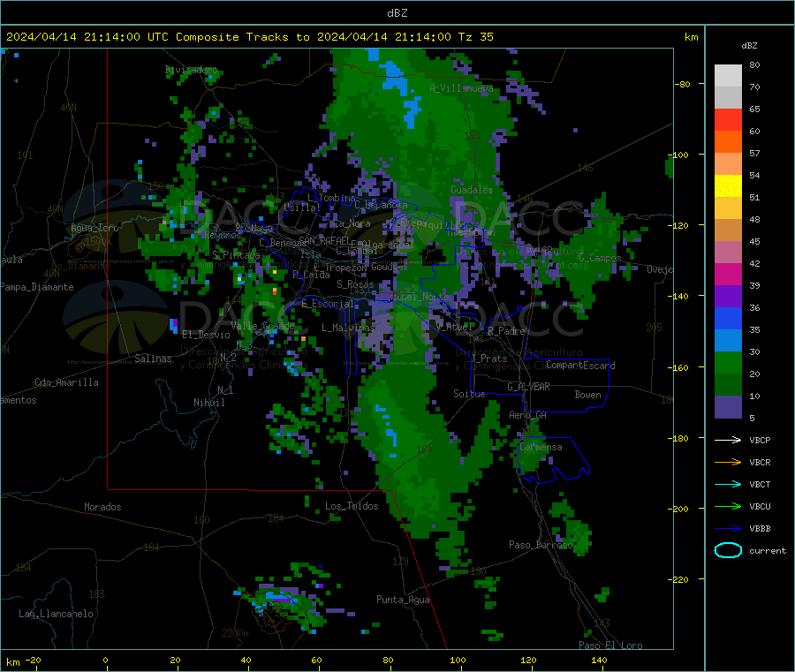The image size is (795, 672).
Task: Click the 'Soitue' map label
Action: coord(469,394)
